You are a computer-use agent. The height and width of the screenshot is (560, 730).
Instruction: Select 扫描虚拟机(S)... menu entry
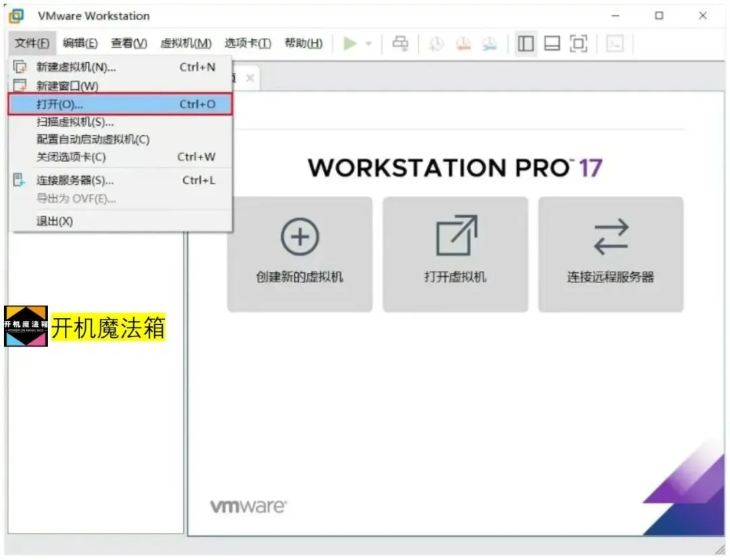coord(120,122)
